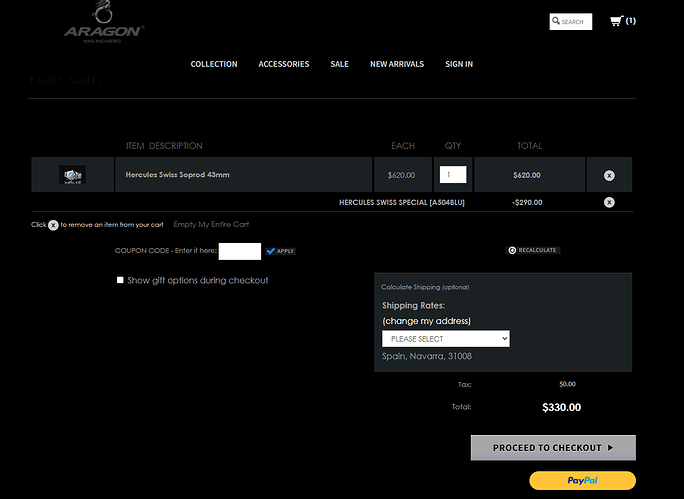Remove the Hercules Swiss Special discount
Image resolution: width=684 pixels, height=499 pixels.
point(609,202)
